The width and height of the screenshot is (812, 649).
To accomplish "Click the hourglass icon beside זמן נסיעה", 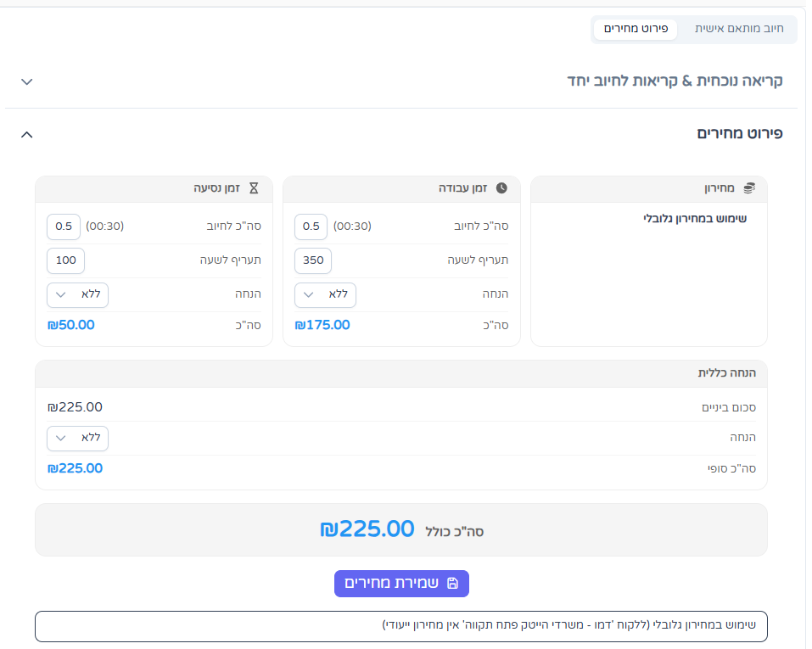I will (254, 188).
